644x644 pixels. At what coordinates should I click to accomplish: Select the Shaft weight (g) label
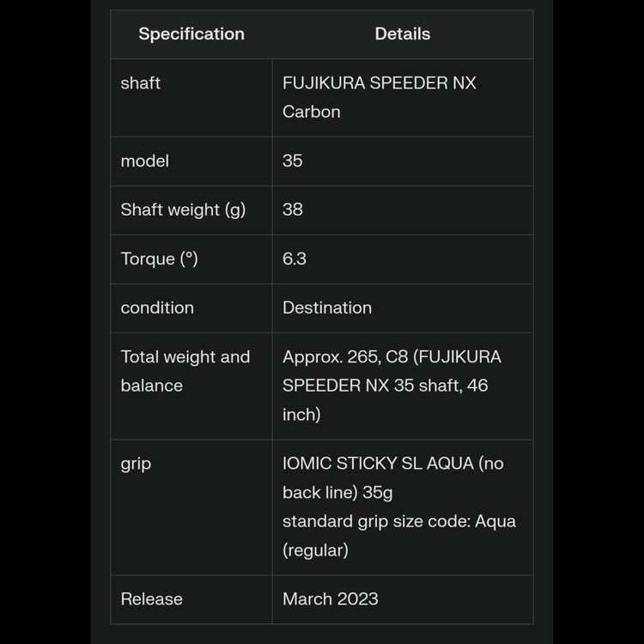[183, 210]
